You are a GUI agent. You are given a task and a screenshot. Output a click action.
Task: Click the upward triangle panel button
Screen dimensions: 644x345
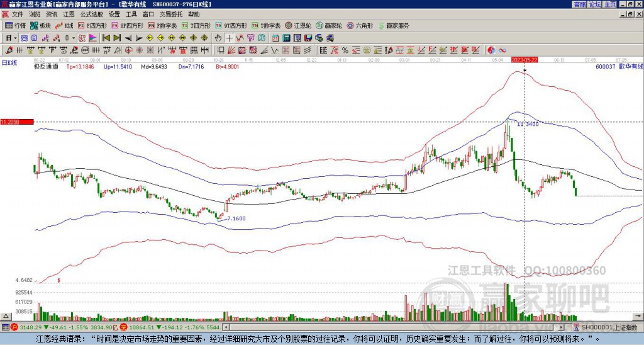[5, 316]
